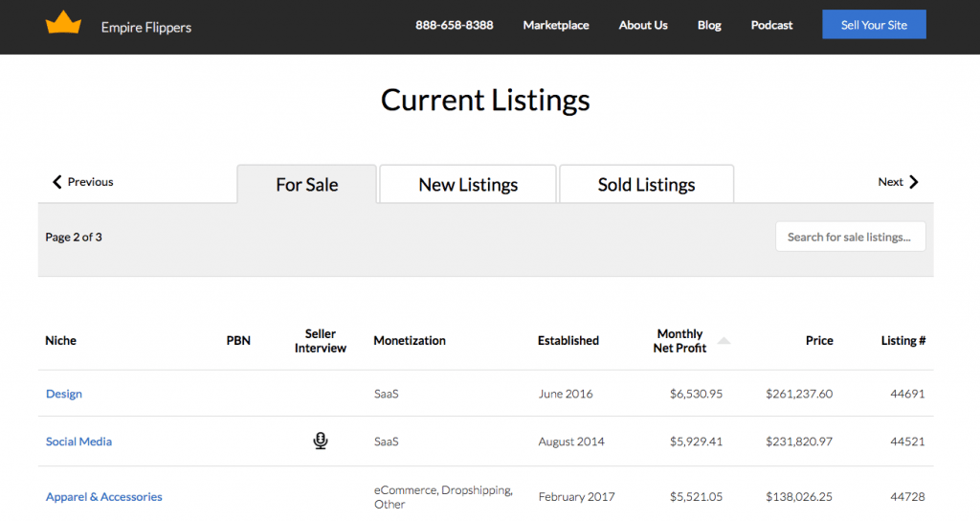Sort by Monthly Net Profit column header
Image resolution: width=980 pixels, height=521 pixels.
pyautogui.click(x=679, y=341)
